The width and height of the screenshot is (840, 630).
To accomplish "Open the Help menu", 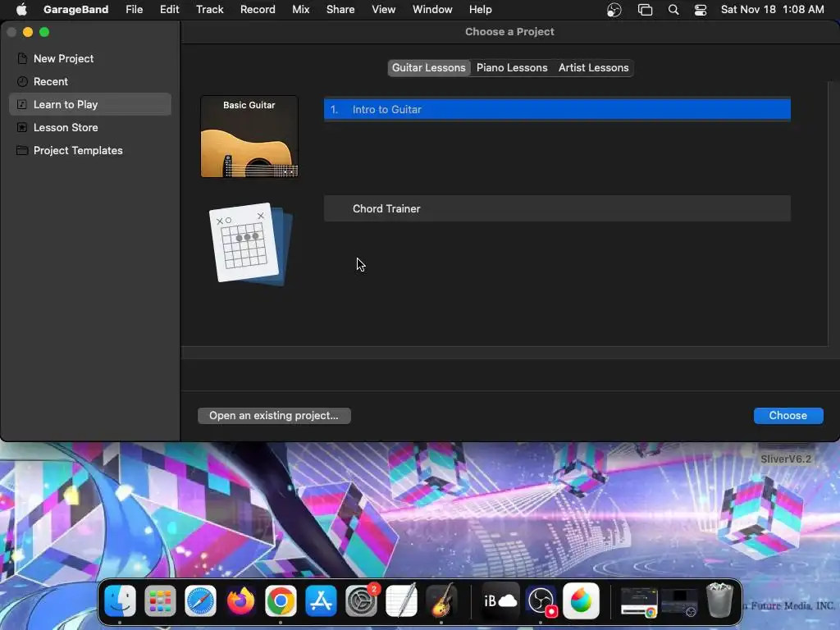I will 481,10.
